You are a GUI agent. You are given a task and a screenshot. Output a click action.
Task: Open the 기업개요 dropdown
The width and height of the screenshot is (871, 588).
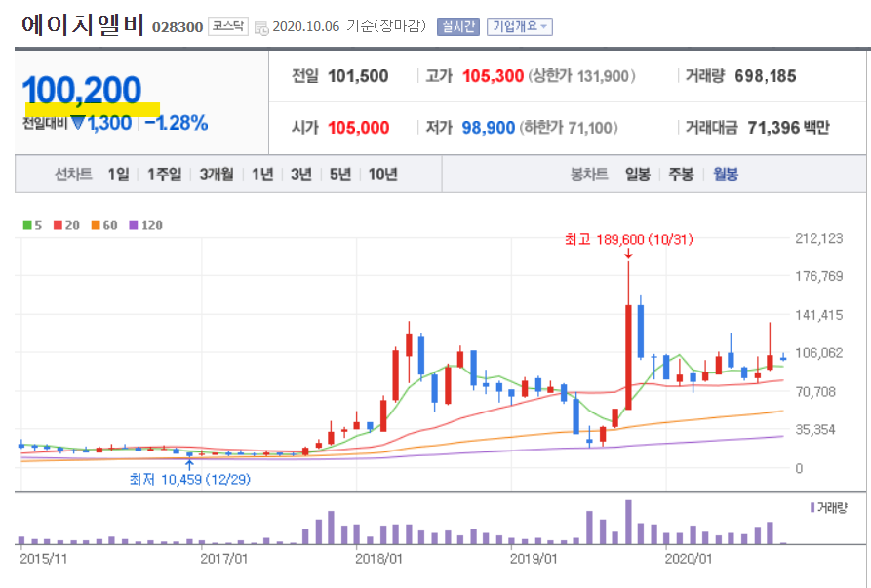click(519, 26)
